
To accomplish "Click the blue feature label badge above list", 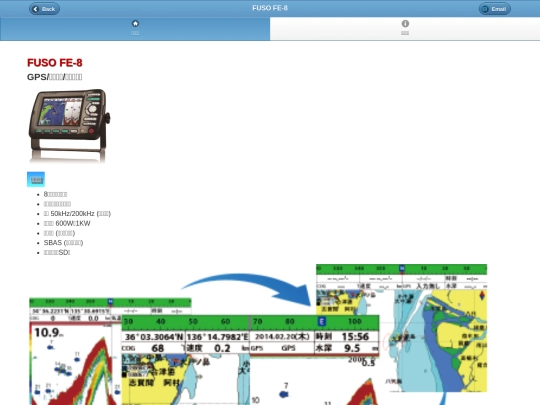I will point(36,179).
